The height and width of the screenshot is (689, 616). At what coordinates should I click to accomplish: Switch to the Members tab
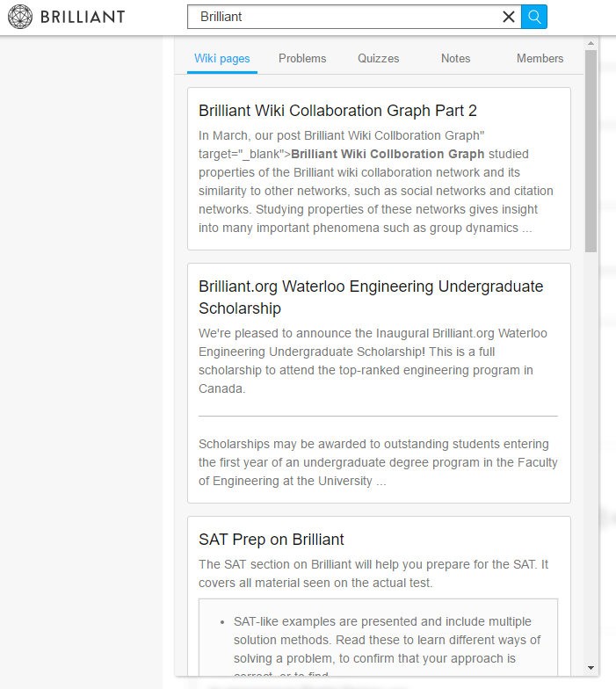point(540,58)
